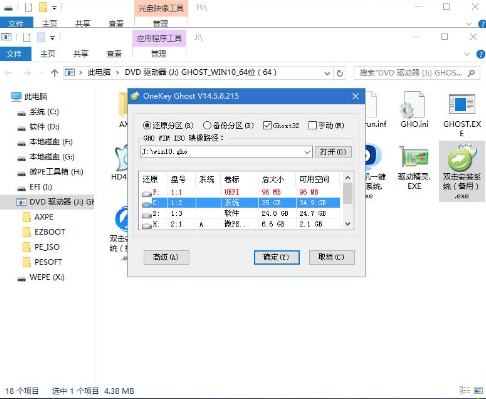Viewport: 486px width, 399px height.
Task: Select the 备份分区 radio button
Action: point(207,125)
